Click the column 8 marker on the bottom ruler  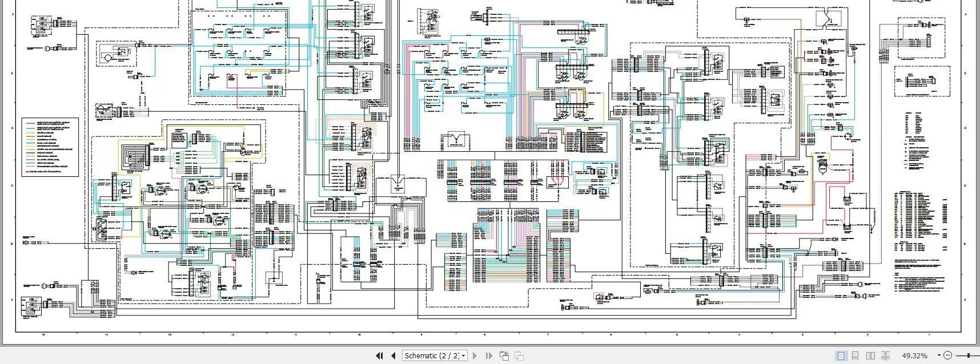485,334
